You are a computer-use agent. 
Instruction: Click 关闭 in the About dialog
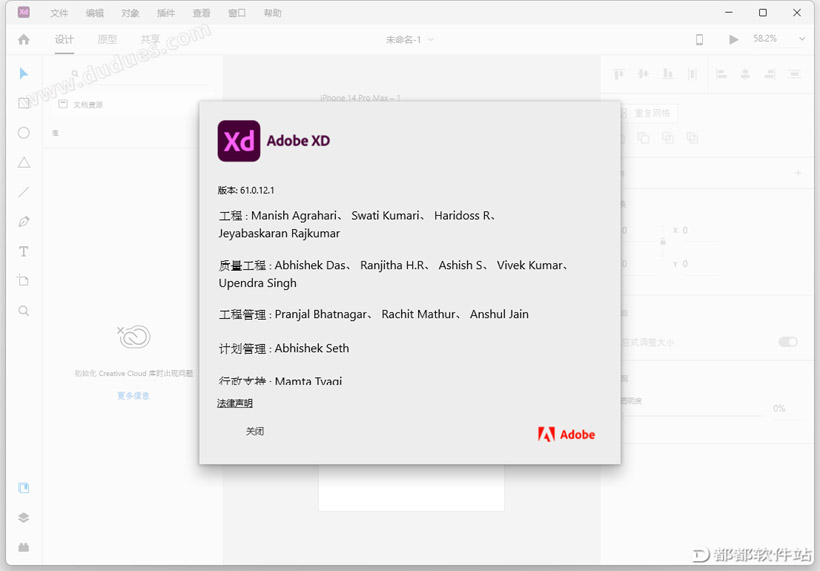[255, 431]
